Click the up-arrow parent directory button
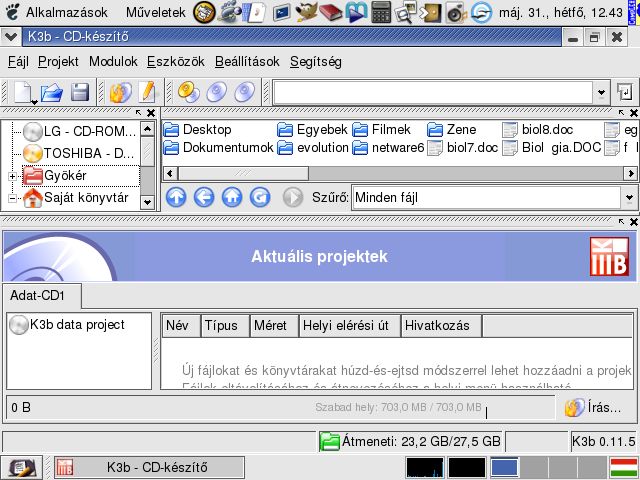The width and height of the screenshot is (640, 480). [x=176, y=197]
